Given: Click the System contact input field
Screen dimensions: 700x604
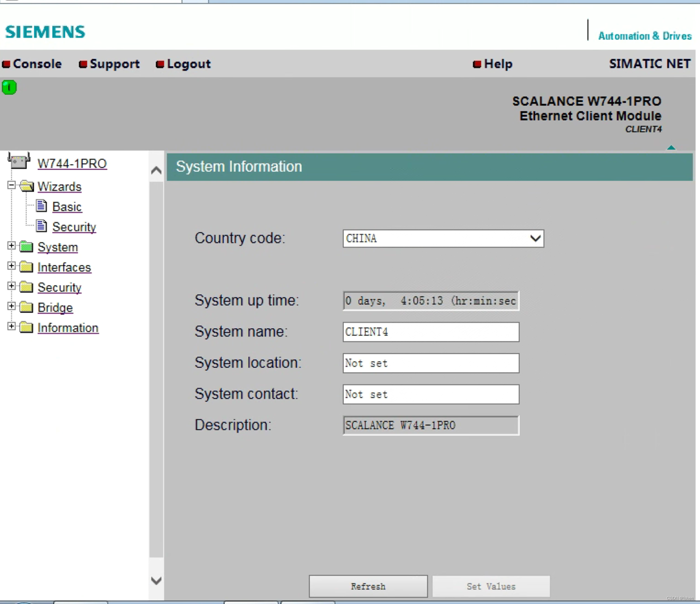Looking at the screenshot, I should (431, 394).
